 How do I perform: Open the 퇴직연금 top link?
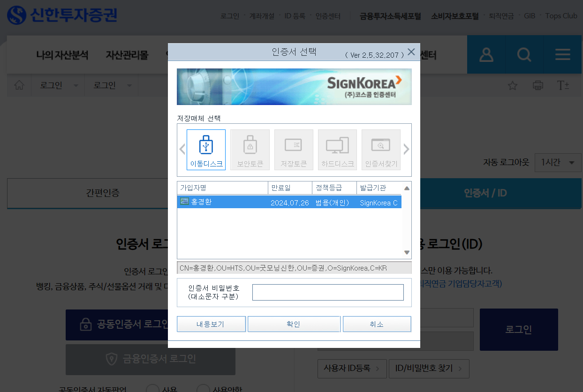(x=501, y=16)
